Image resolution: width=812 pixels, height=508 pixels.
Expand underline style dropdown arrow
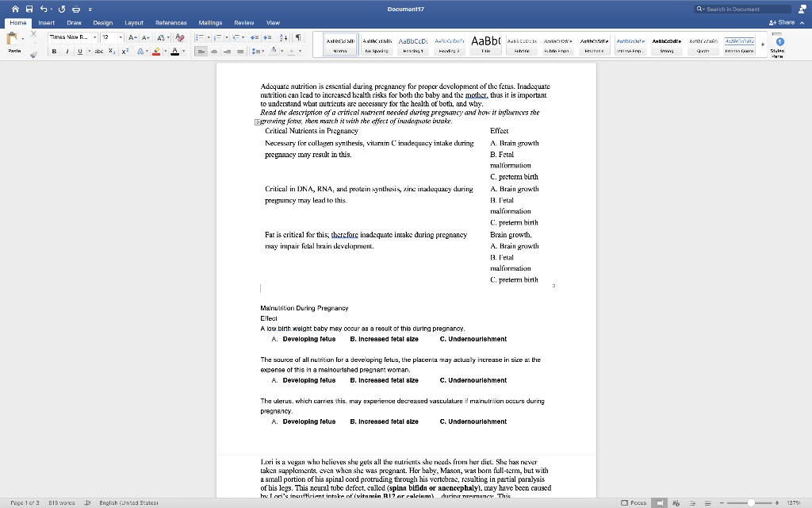point(89,52)
